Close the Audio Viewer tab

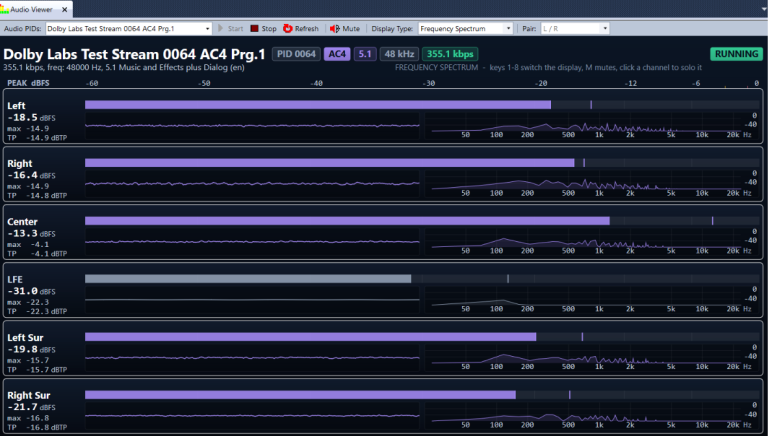65,9
